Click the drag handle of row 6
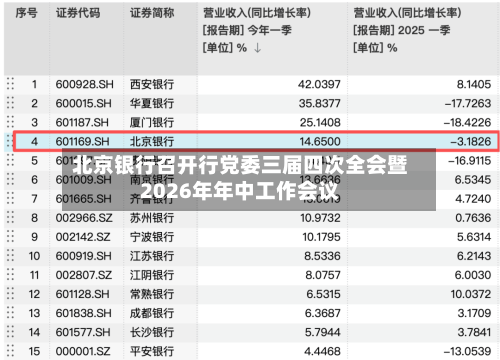 [x=10, y=179]
